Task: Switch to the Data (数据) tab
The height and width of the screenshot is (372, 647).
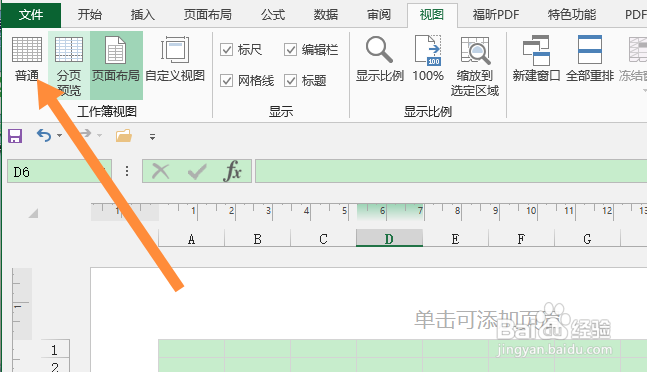Action: click(326, 15)
